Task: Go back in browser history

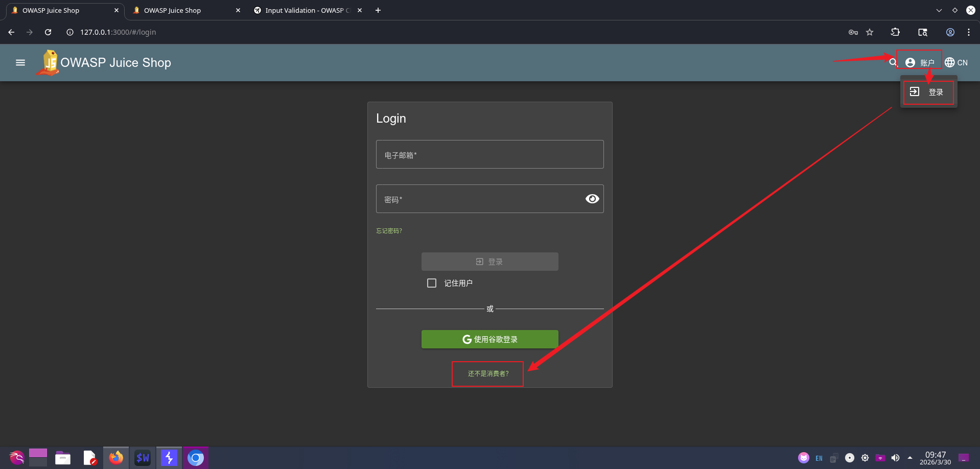Action: [x=11, y=32]
